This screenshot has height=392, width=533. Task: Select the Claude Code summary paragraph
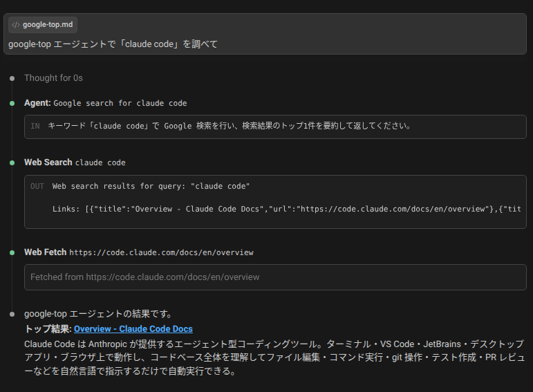coord(274,357)
